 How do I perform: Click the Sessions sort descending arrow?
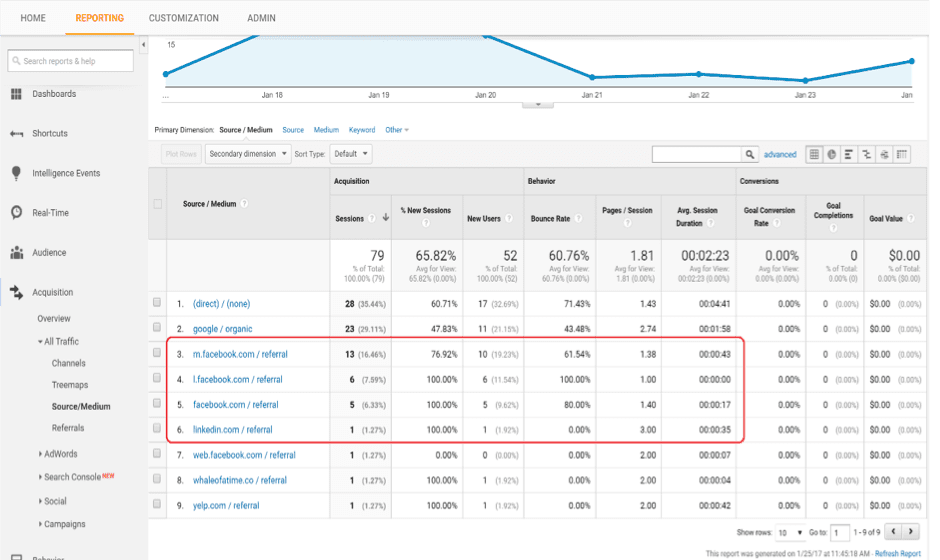385,218
